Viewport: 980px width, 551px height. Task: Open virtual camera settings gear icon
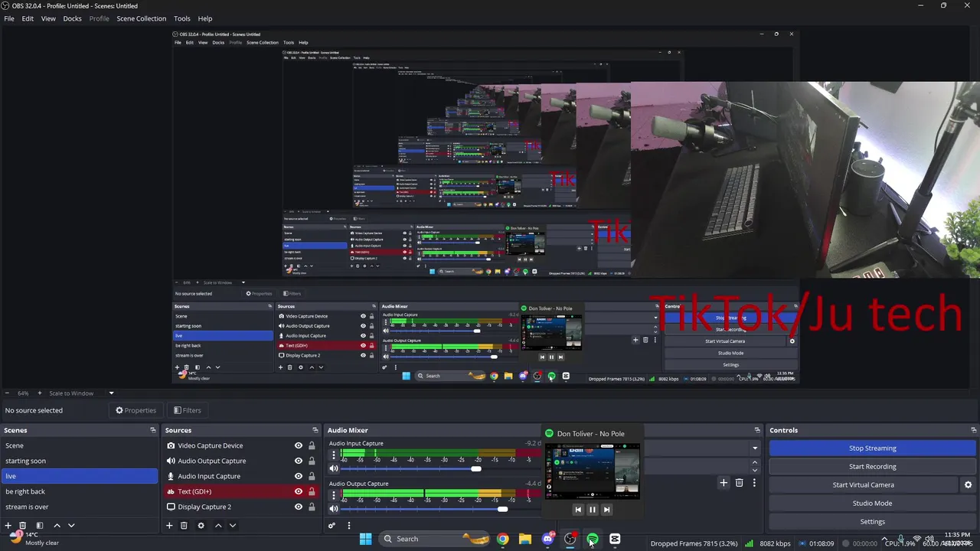click(968, 484)
